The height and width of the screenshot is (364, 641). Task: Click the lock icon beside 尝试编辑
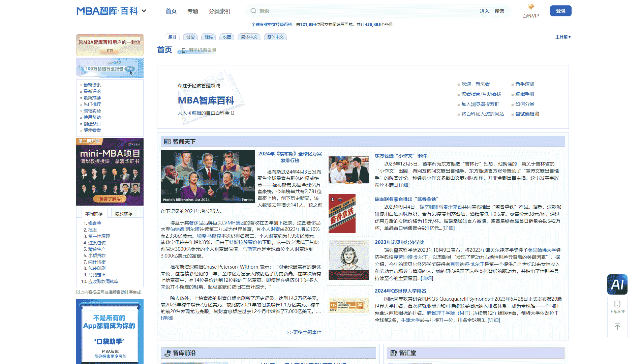[537, 114]
